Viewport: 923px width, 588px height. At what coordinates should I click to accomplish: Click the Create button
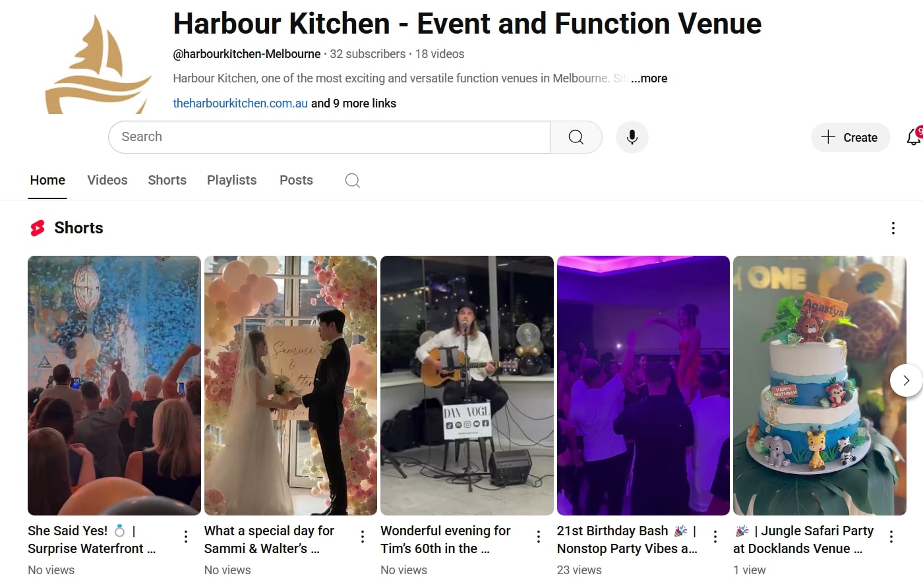850,137
